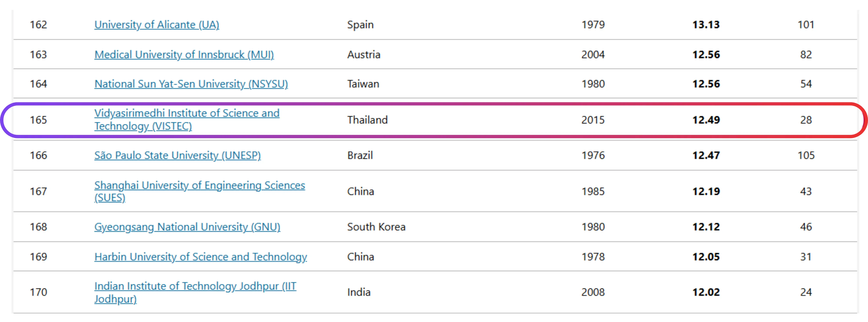Click Gyeongsang National University (GNU) link
The width and height of the screenshot is (868, 322).
click(x=187, y=227)
